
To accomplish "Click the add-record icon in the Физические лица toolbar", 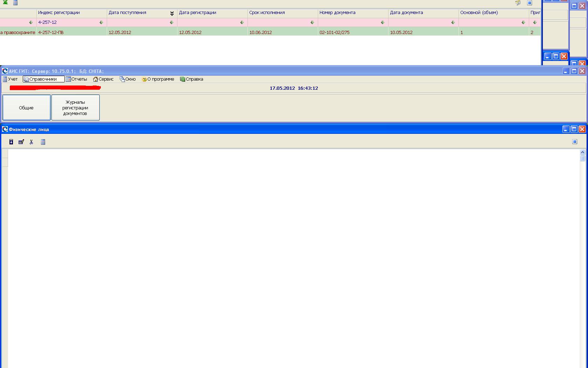I will [11, 142].
